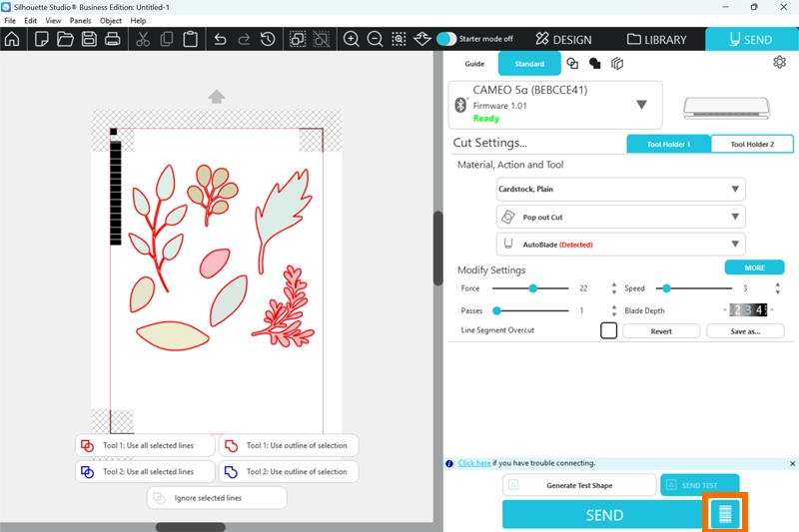The height and width of the screenshot is (532, 799).
Task: Open a file with the folder icon
Action: pos(65,40)
